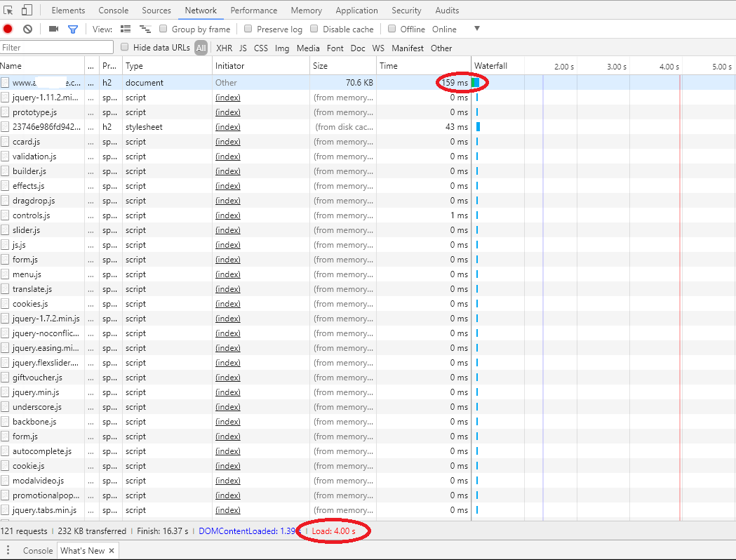Viewport: 736px width, 560px height.
Task: Focus the Filter text input
Action: tap(56, 48)
